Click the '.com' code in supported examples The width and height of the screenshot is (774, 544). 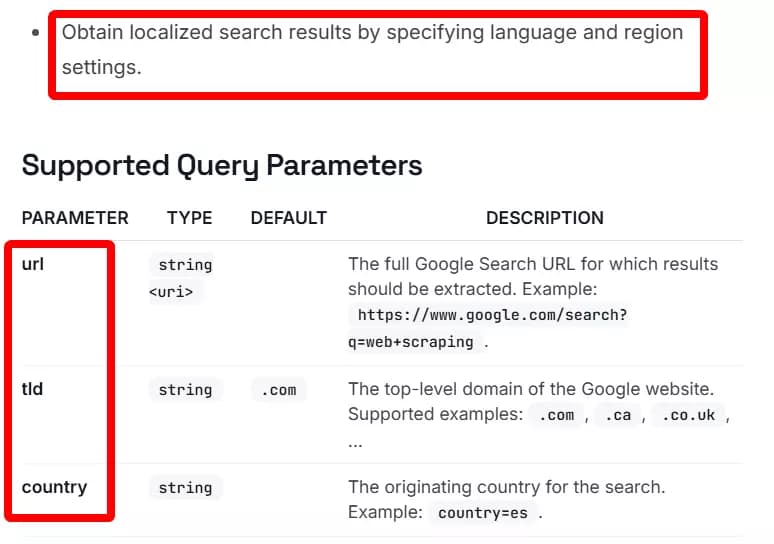pyautogui.click(x=556, y=415)
